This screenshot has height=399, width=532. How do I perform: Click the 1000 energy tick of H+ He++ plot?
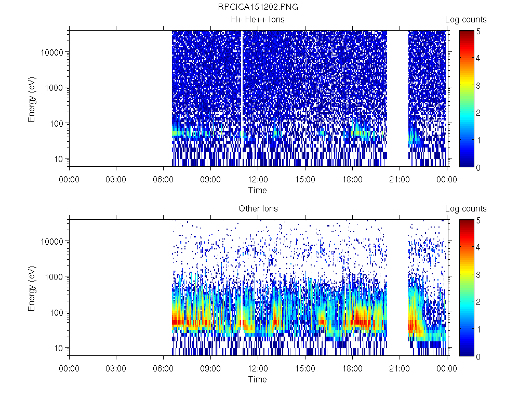54,88
